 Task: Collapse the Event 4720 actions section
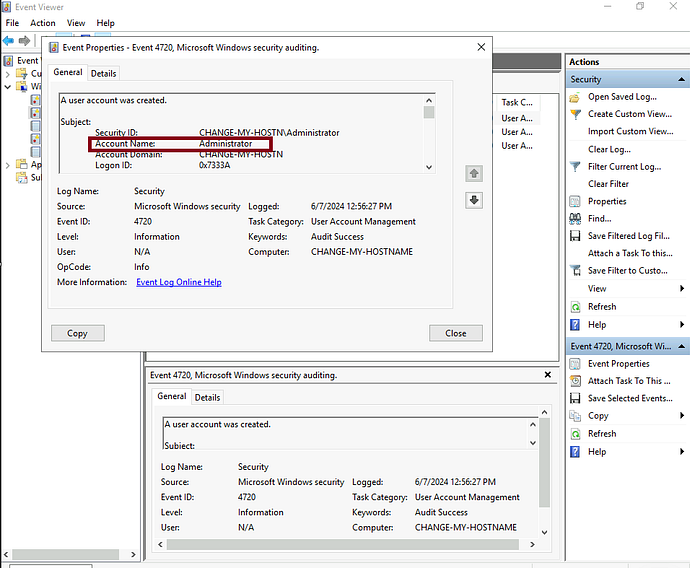(681, 346)
